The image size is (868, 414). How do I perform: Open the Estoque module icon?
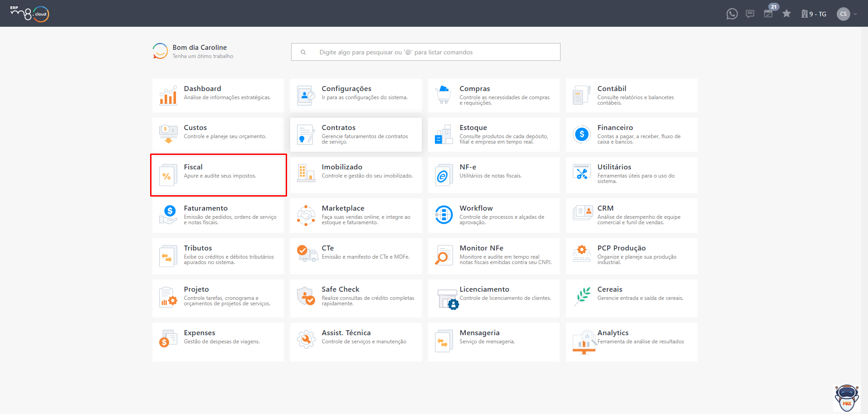[444, 135]
